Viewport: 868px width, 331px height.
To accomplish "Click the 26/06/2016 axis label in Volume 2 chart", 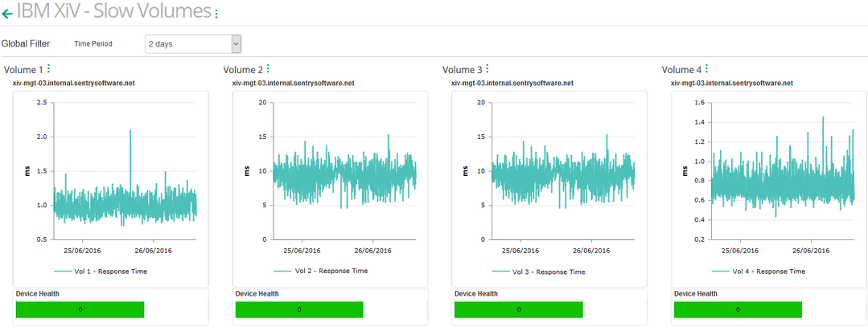I will (373, 251).
